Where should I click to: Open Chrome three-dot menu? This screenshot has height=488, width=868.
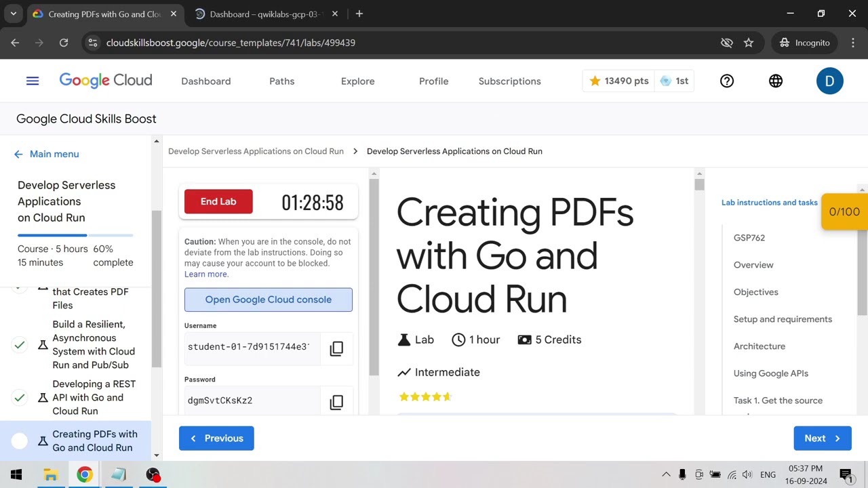coord(853,43)
